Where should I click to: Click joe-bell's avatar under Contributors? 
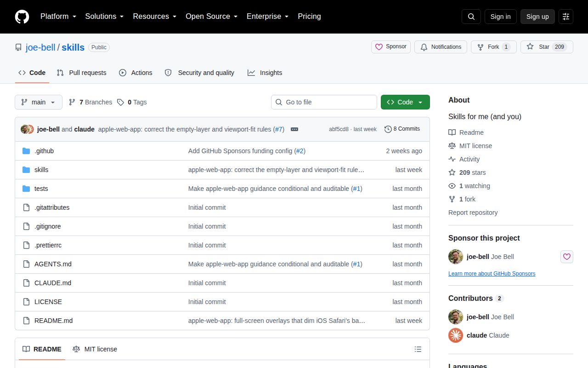(456, 317)
